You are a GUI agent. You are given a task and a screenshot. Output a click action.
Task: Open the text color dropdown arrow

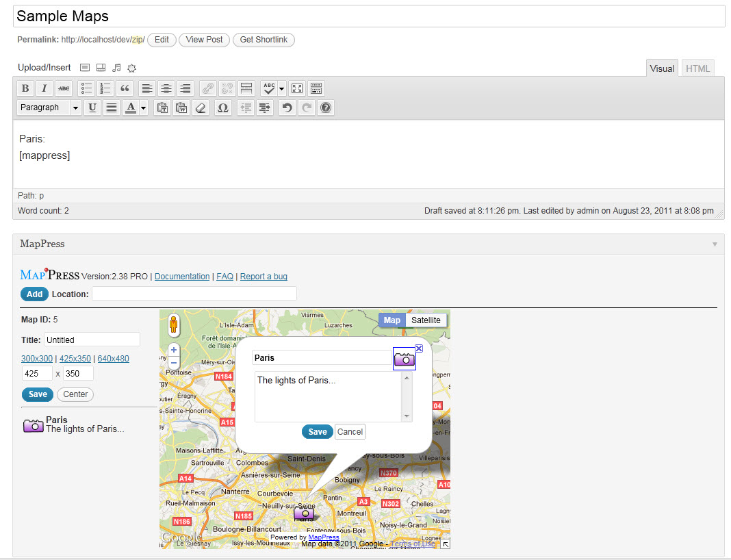coord(143,107)
